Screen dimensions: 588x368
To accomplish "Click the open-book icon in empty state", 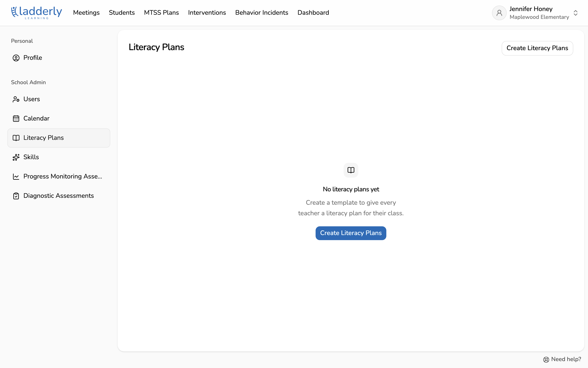I will pos(351,170).
